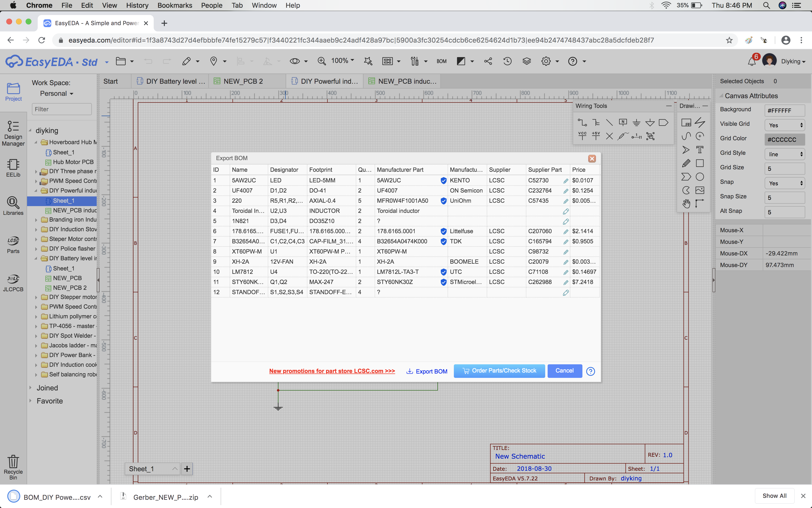Click Order Parts/Check Stock button

(499, 371)
